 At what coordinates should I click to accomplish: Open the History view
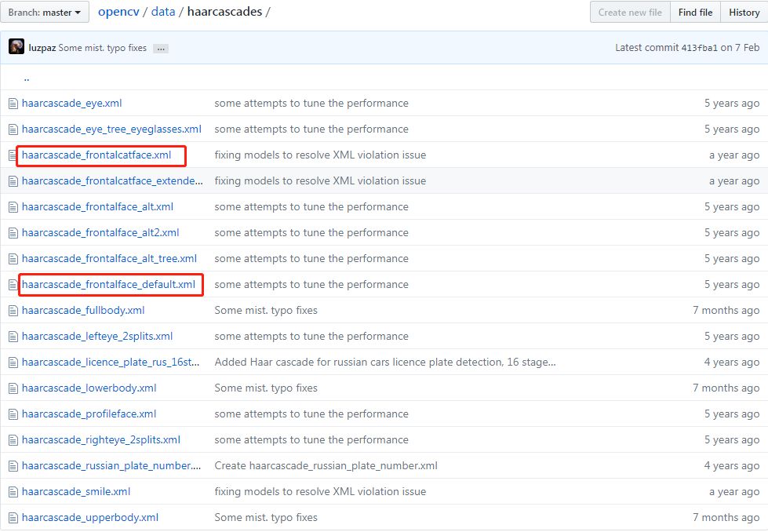(x=744, y=13)
